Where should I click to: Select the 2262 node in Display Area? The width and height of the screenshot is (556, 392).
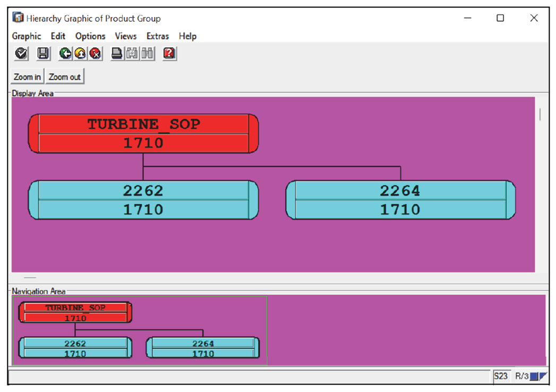[x=143, y=200]
